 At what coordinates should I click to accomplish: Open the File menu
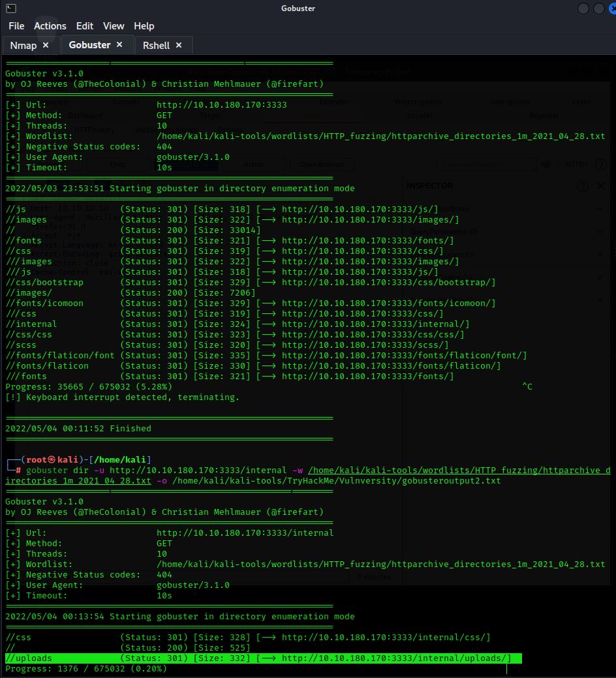pos(16,26)
